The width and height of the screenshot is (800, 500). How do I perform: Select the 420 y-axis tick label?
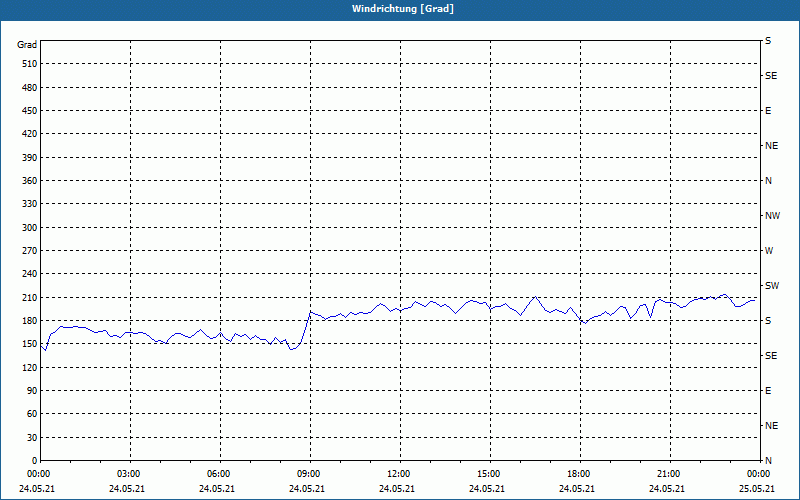tap(30, 134)
